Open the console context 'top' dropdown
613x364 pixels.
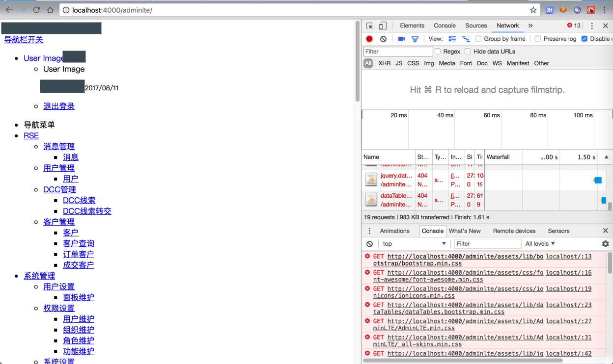414,244
